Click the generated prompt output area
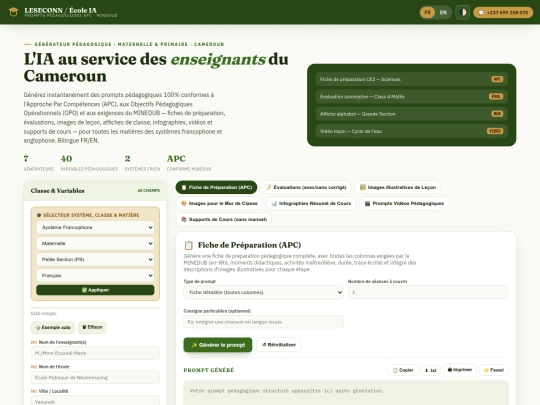Image resolution: width=540 pixels, height=405 pixels. pos(346,393)
